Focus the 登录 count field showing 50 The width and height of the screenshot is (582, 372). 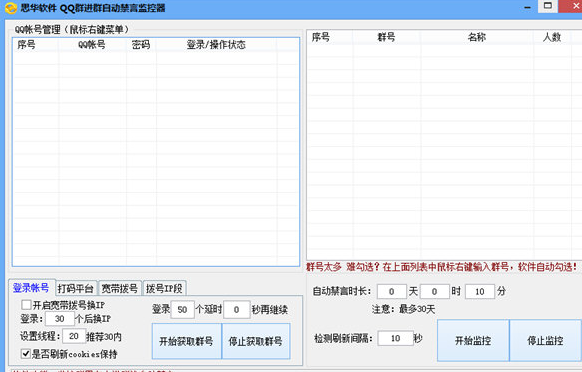[x=182, y=310]
